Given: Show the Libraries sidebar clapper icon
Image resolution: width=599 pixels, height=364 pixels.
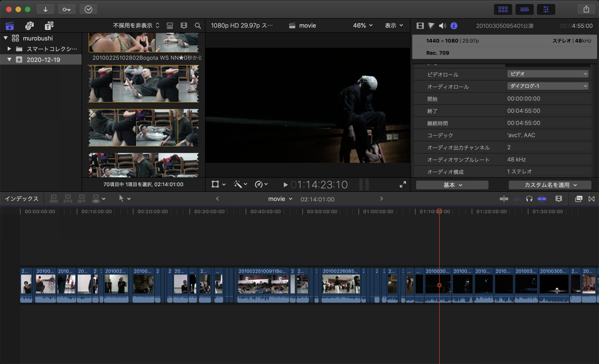Looking at the screenshot, I should 10,26.
